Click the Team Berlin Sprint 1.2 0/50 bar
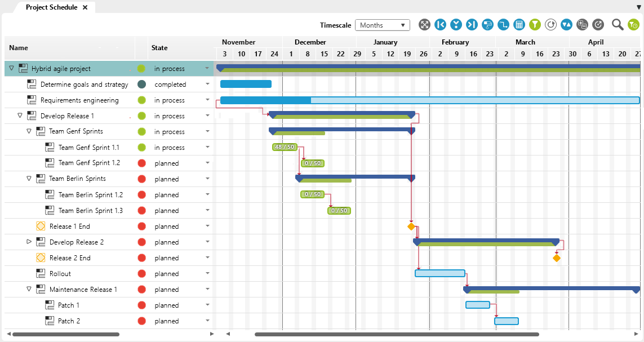The image size is (644, 342). (313, 194)
